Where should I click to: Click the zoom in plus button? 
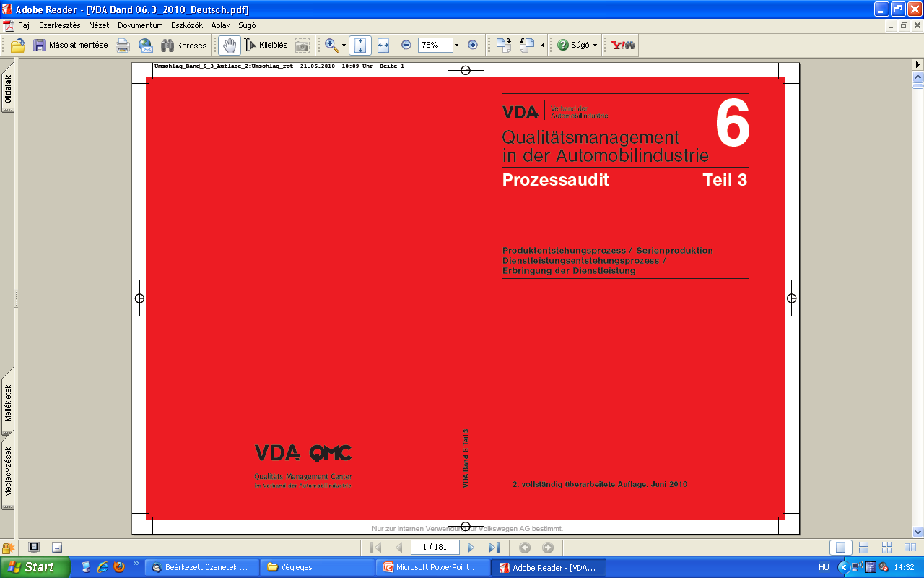coord(473,45)
